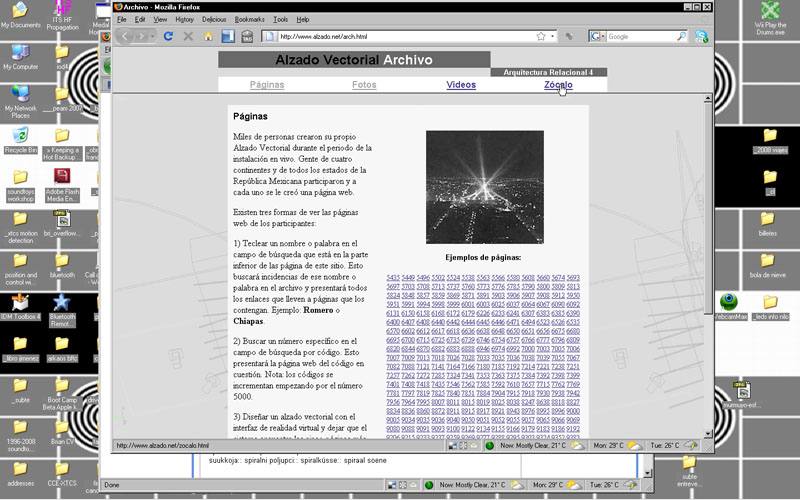The width and height of the screenshot is (800, 500).
Task: Open the 'addresses' desktop folder
Action: 20,474
